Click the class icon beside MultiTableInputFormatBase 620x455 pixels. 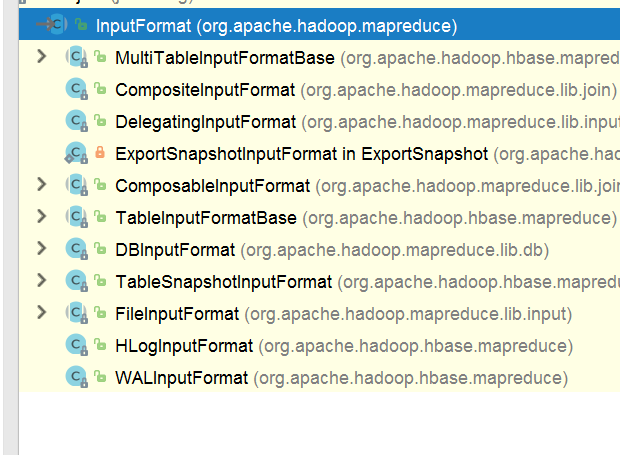click(x=77, y=57)
